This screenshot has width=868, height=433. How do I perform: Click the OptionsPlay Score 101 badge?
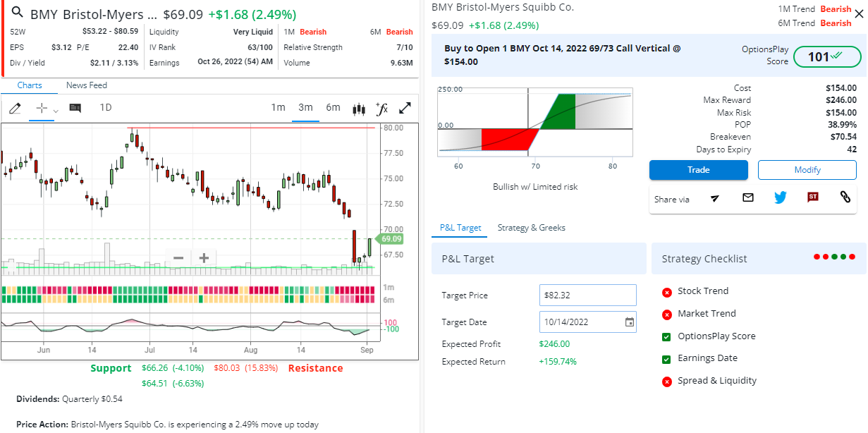[x=828, y=57]
